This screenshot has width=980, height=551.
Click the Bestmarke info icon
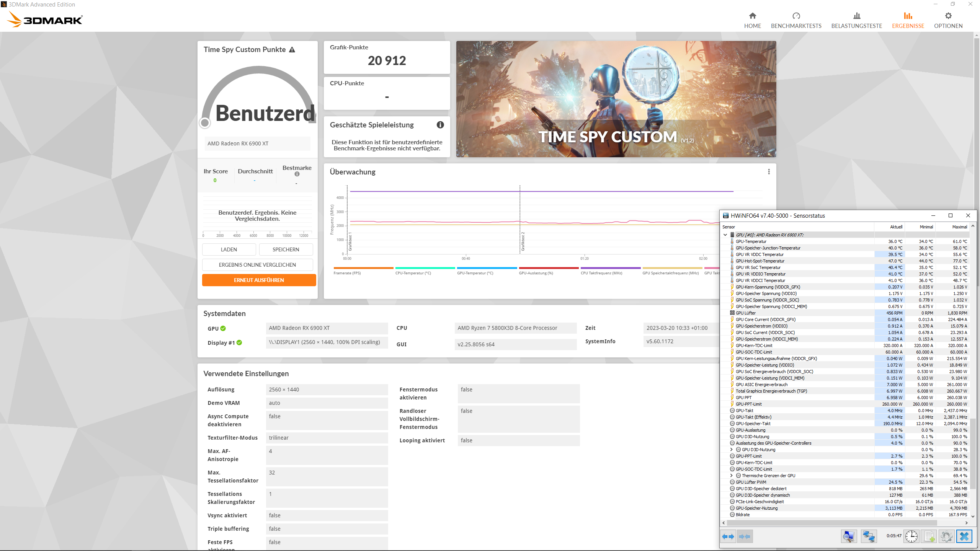[297, 174]
